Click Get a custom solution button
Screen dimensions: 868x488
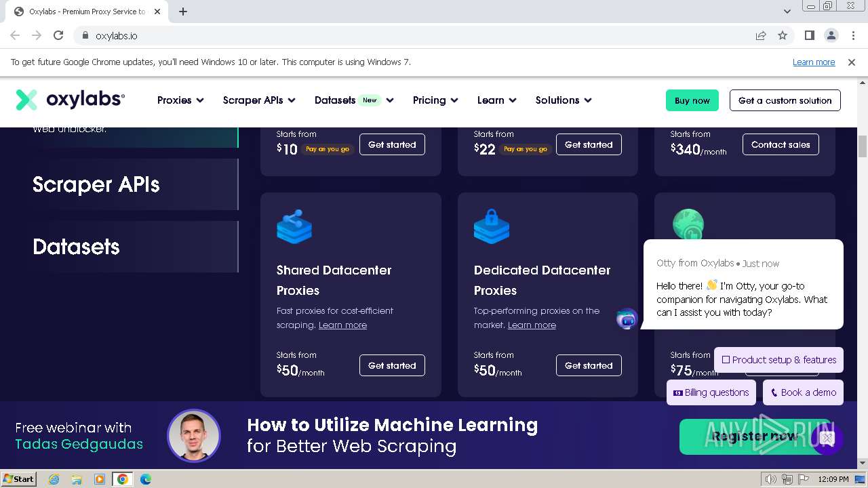pyautogui.click(x=785, y=100)
